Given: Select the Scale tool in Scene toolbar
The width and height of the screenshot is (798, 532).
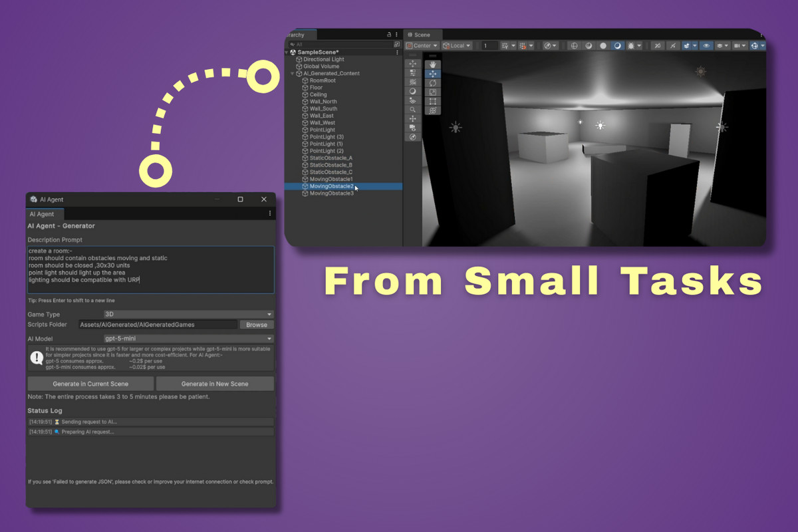Looking at the screenshot, I should [433, 92].
